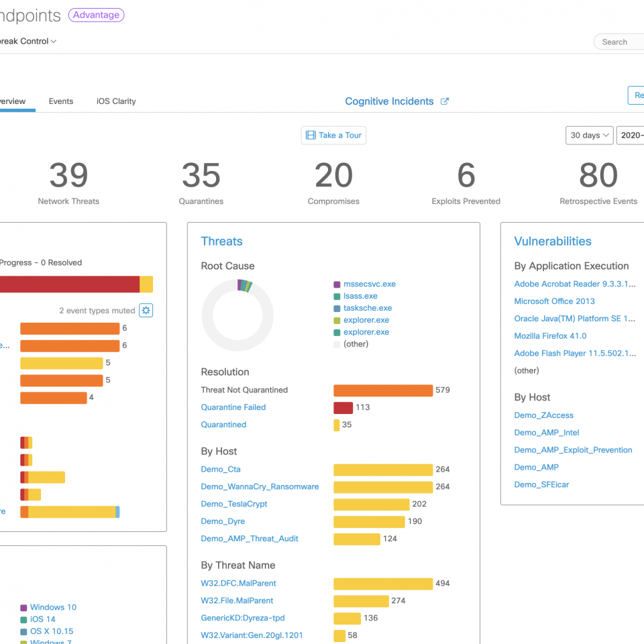
Task: Click the yellow bar for W32.File.MalParent
Action: click(361, 600)
